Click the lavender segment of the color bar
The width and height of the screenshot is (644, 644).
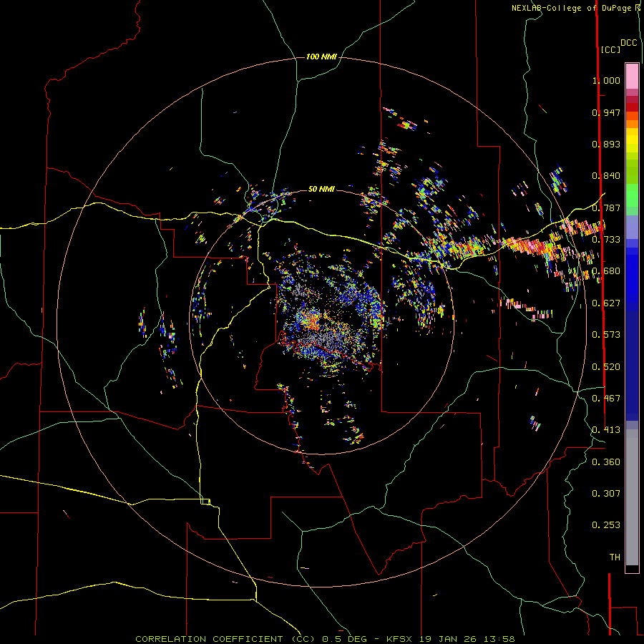coord(632,227)
